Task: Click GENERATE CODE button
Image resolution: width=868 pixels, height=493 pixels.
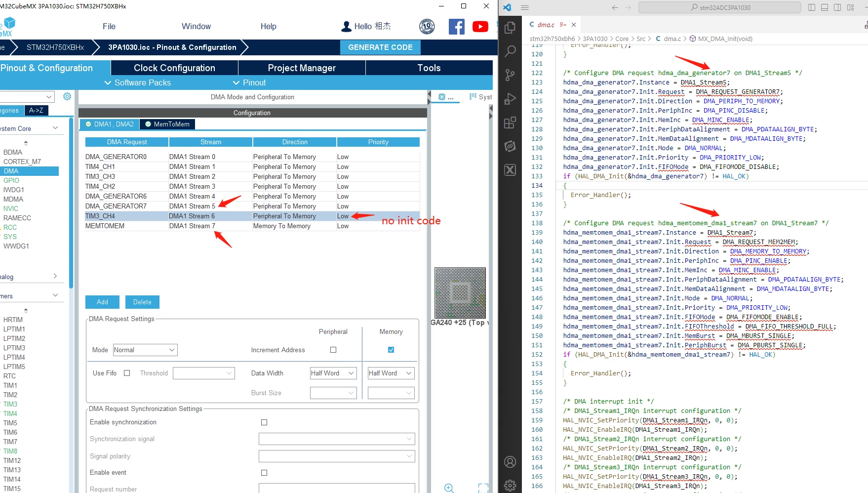Action: point(380,47)
